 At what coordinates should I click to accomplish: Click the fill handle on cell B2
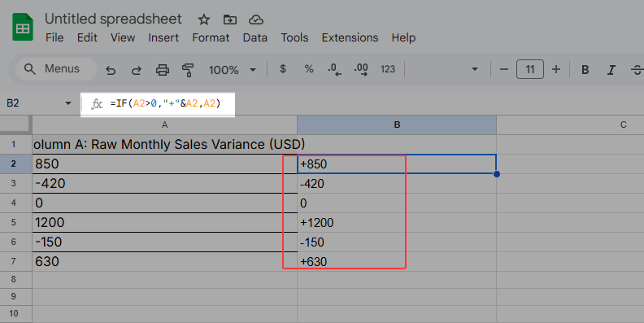pyautogui.click(x=497, y=174)
